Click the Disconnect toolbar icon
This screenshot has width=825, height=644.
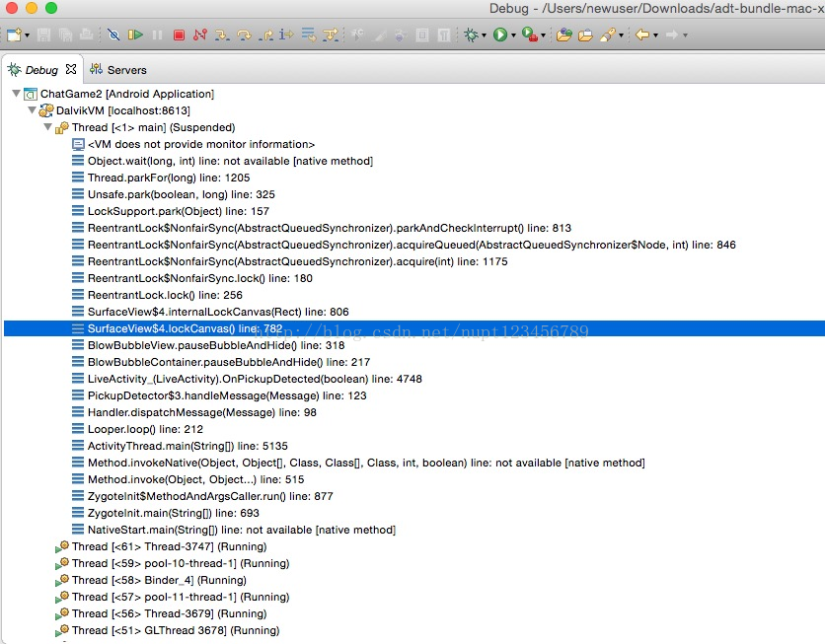coord(200,36)
